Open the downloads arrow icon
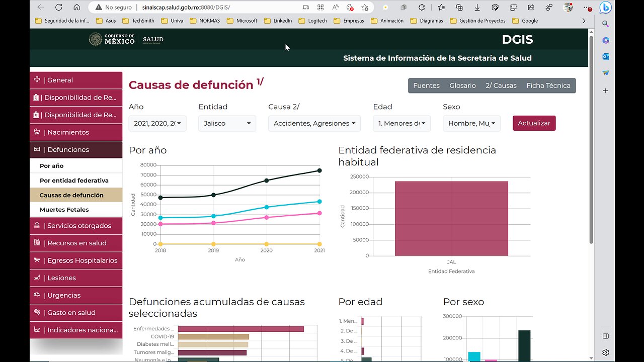The width and height of the screenshot is (644, 362). (477, 8)
